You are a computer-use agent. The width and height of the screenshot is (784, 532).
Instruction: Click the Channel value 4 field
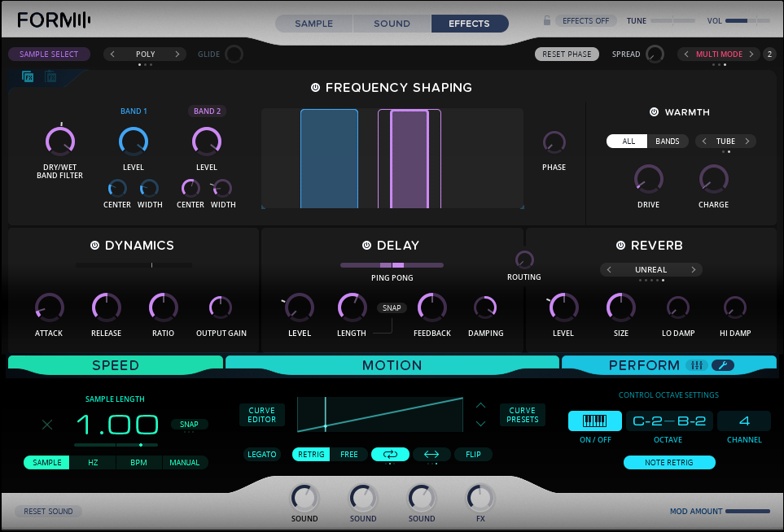744,421
